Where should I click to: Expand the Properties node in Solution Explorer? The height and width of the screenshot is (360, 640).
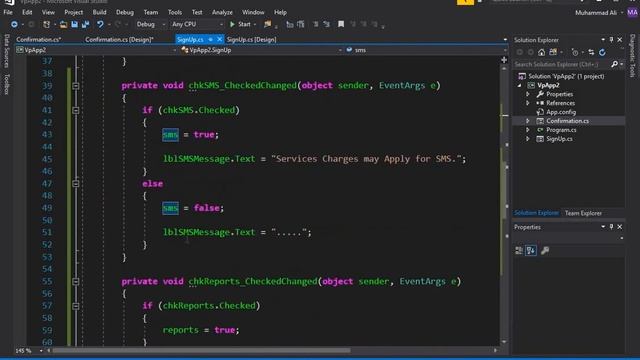click(x=528, y=94)
